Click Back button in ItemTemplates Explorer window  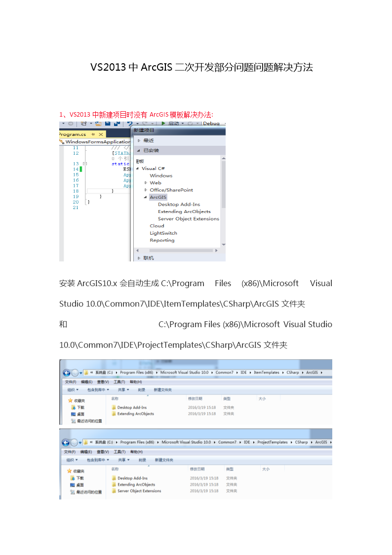pos(67,373)
